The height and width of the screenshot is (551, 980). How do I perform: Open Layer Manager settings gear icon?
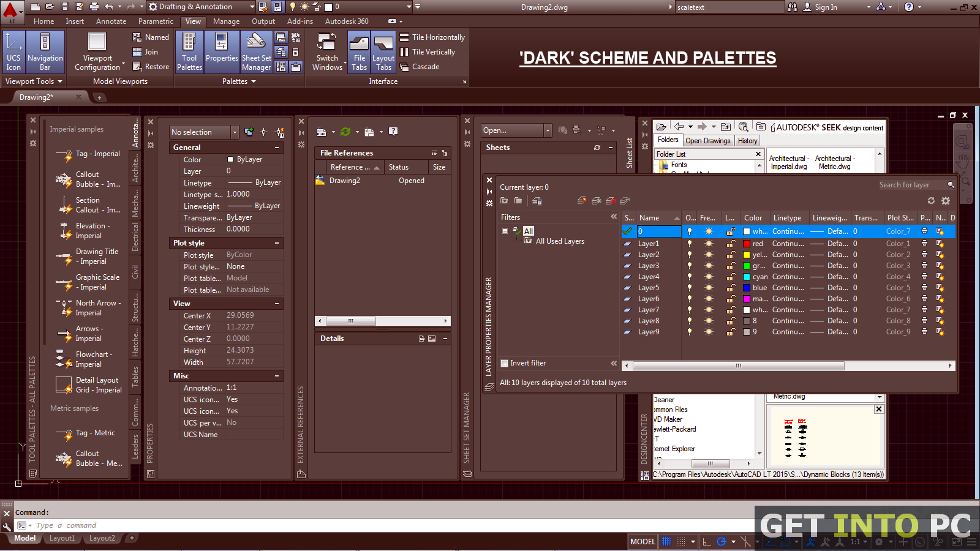click(946, 201)
